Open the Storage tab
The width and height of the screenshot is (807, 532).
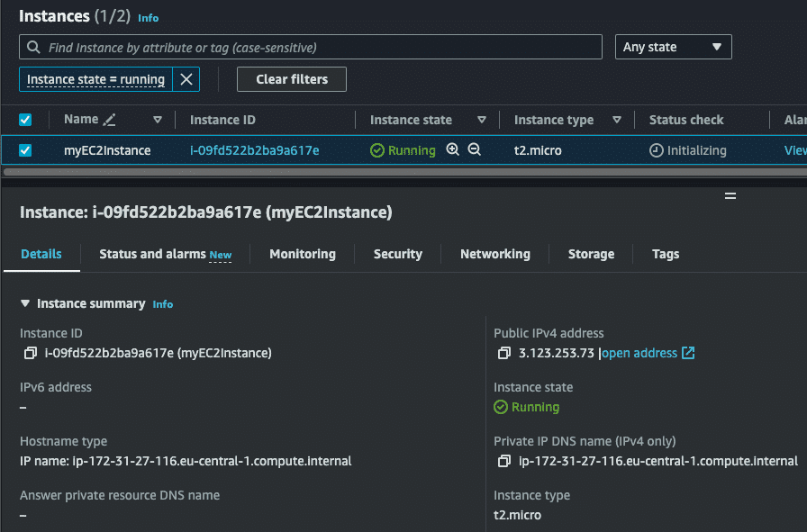[x=591, y=254]
